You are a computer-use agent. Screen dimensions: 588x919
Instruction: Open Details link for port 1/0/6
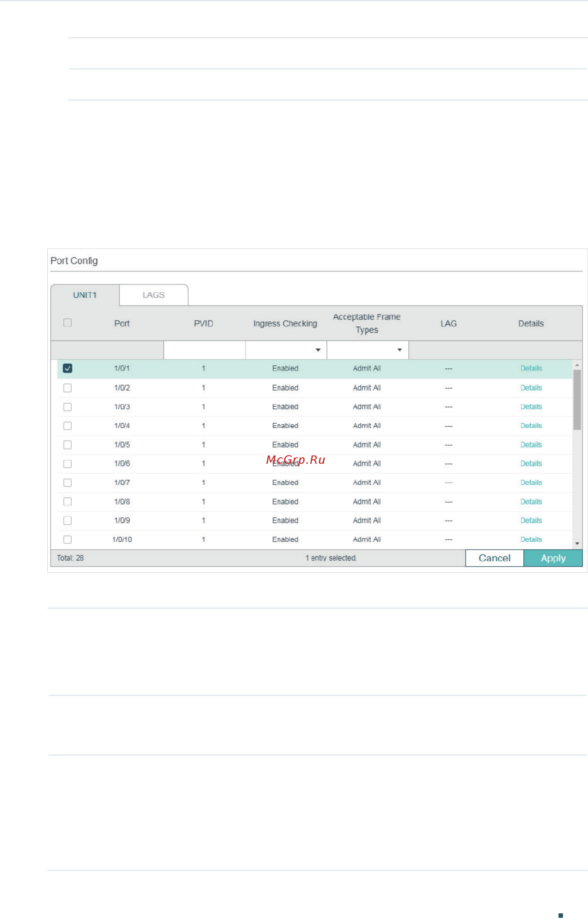[531, 464]
